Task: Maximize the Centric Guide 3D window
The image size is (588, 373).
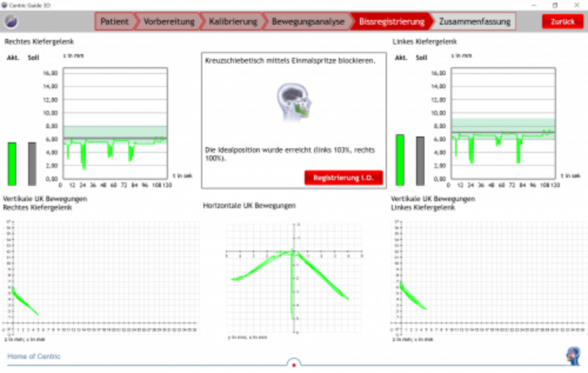Action: tap(554, 4)
